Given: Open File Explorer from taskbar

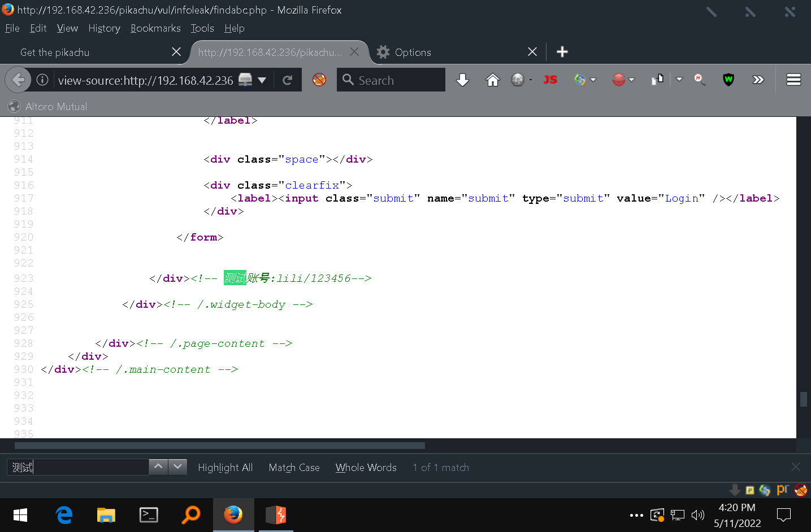Looking at the screenshot, I should tap(106, 515).
